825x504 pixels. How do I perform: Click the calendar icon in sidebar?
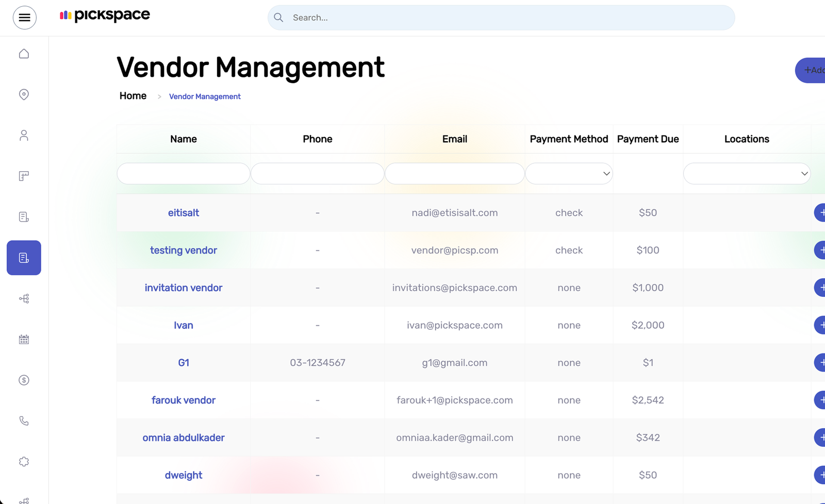(24, 339)
